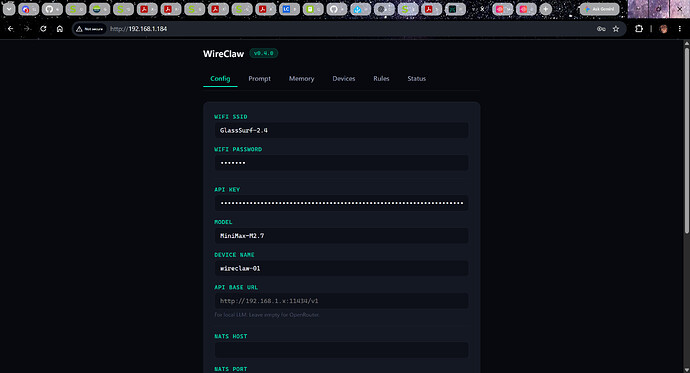Open the browser extensions menu
690x373 pixels.
pyautogui.click(x=639, y=29)
